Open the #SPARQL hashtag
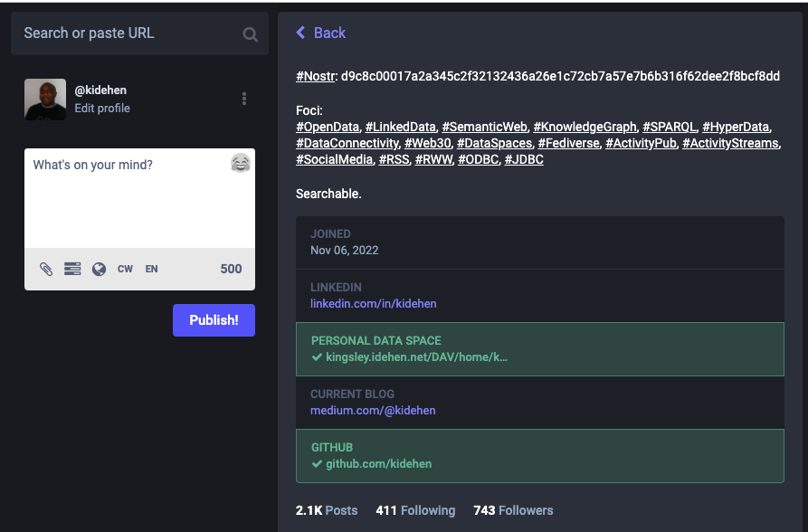The image size is (808, 532). point(669,127)
